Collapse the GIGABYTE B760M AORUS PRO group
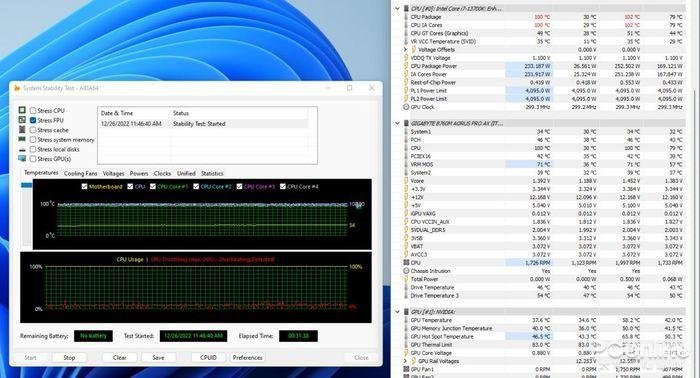Screen dimensions: 700x378 pos(397,123)
